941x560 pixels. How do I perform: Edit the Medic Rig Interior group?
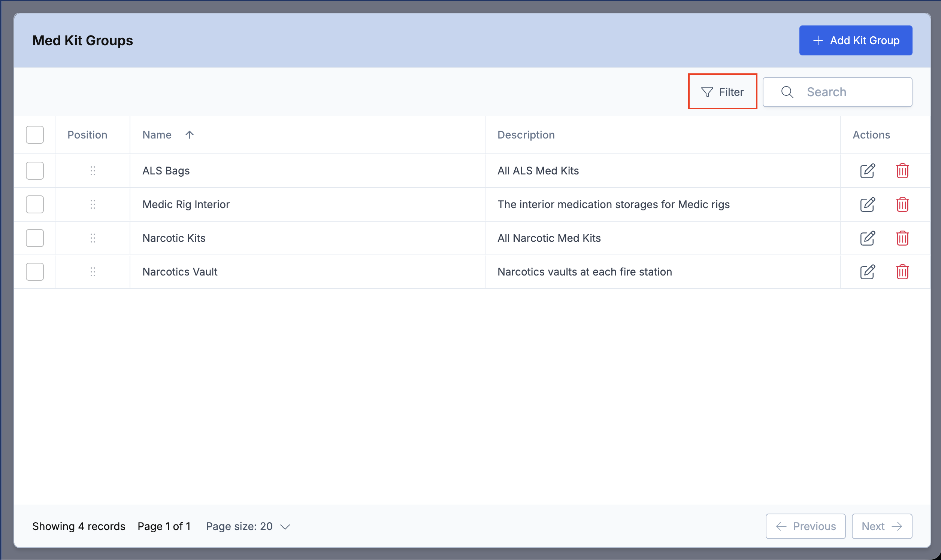[867, 204]
